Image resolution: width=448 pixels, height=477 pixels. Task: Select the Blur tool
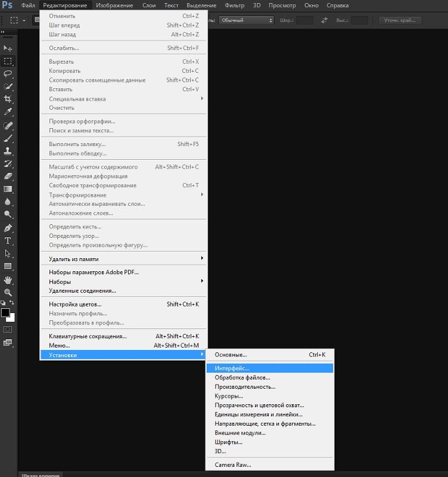pyautogui.click(x=8, y=202)
